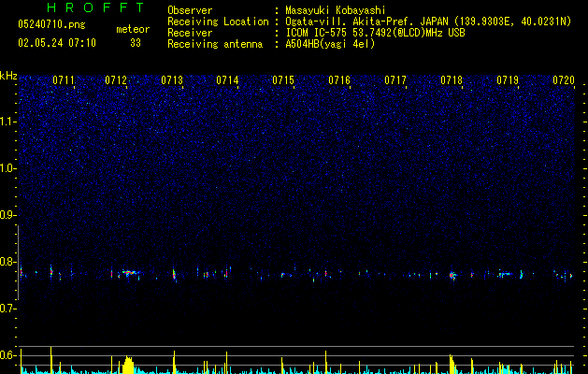Click the 0718 time marker
588x374 pixels.
[452, 80]
